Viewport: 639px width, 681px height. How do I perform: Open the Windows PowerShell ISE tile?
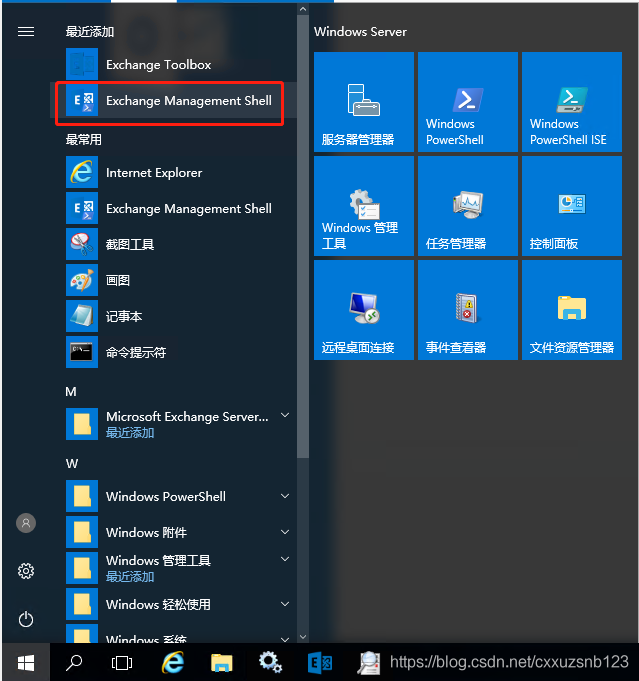click(572, 102)
